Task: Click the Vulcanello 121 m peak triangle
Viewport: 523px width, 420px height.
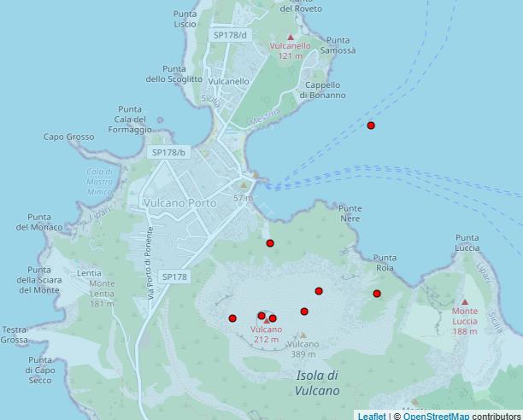Action: (291, 37)
